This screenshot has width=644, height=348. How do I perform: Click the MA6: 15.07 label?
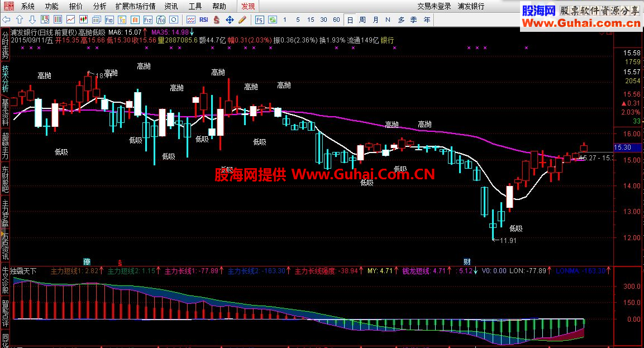[x=125, y=32]
